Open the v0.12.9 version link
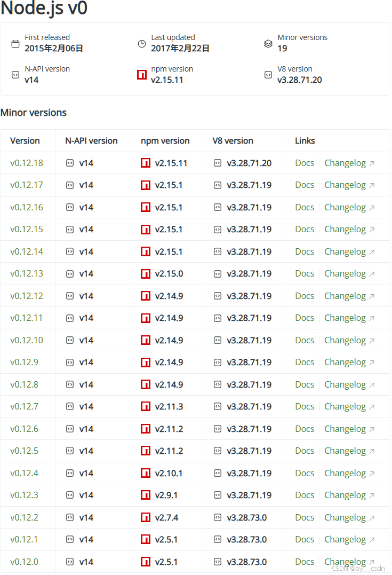392x575 pixels. coord(24,363)
